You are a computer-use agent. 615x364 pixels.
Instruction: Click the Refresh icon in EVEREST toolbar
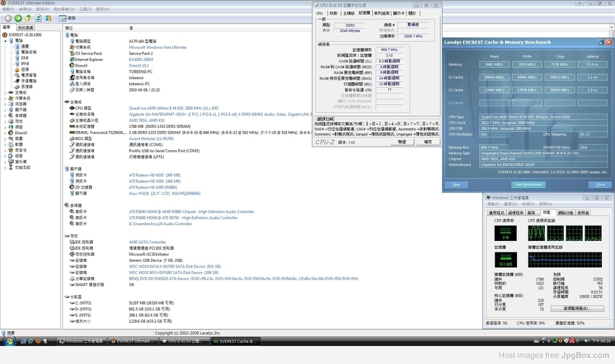coord(38,18)
